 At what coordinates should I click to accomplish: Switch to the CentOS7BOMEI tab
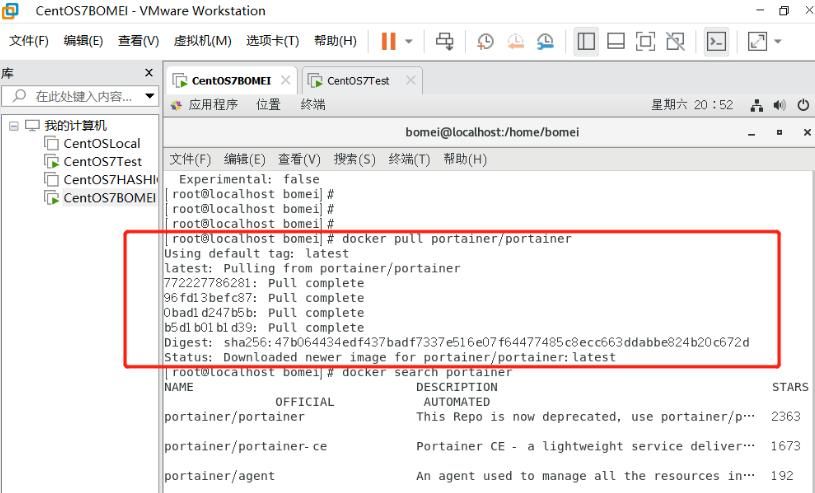231,81
